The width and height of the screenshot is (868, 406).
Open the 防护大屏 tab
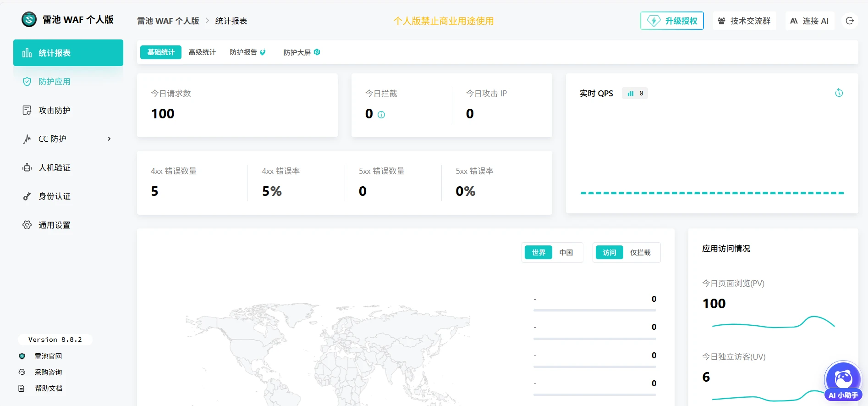302,52
